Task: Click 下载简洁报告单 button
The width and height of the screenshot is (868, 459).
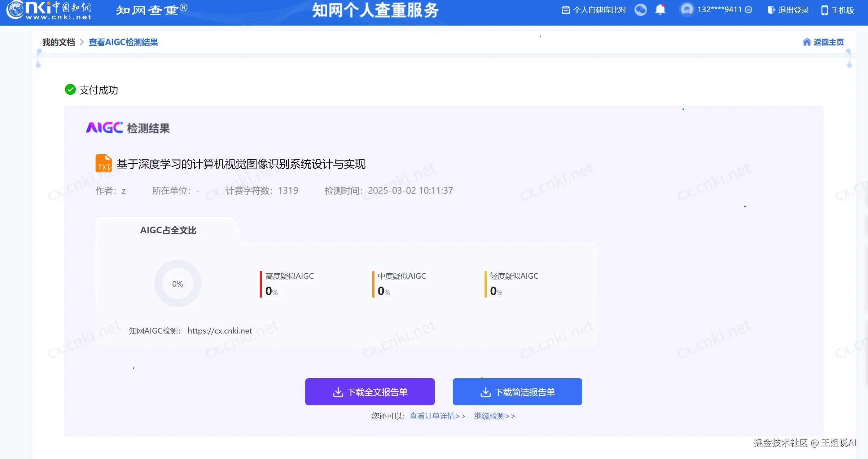Action: 517,392
